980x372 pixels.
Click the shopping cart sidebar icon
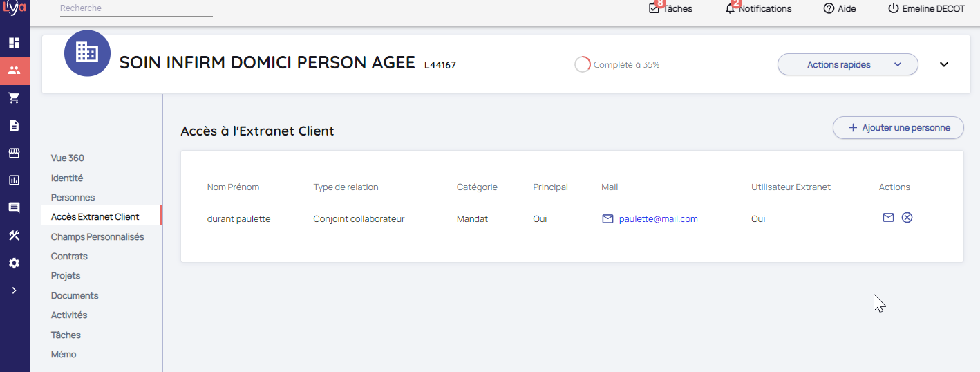(x=14, y=98)
